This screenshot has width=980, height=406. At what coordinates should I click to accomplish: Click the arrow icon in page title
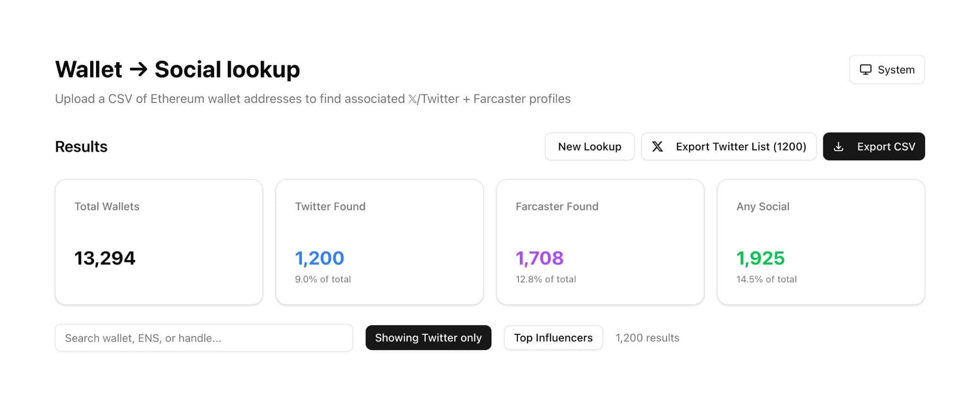tap(138, 70)
